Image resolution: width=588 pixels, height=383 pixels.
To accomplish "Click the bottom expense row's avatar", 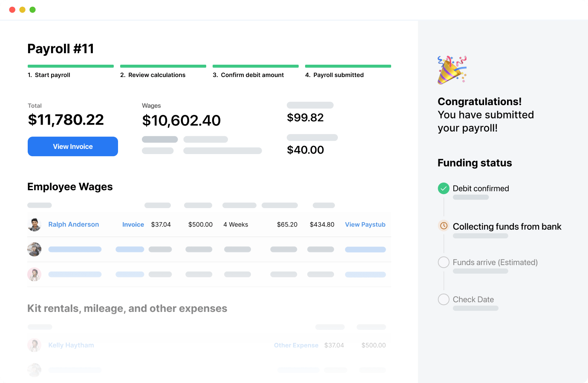I will coord(35,370).
